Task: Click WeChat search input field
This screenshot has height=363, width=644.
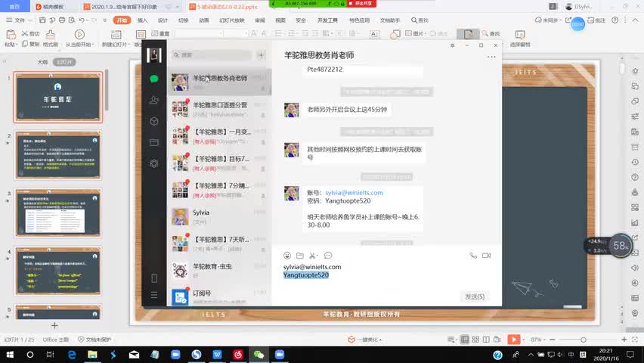Action: 212,54
